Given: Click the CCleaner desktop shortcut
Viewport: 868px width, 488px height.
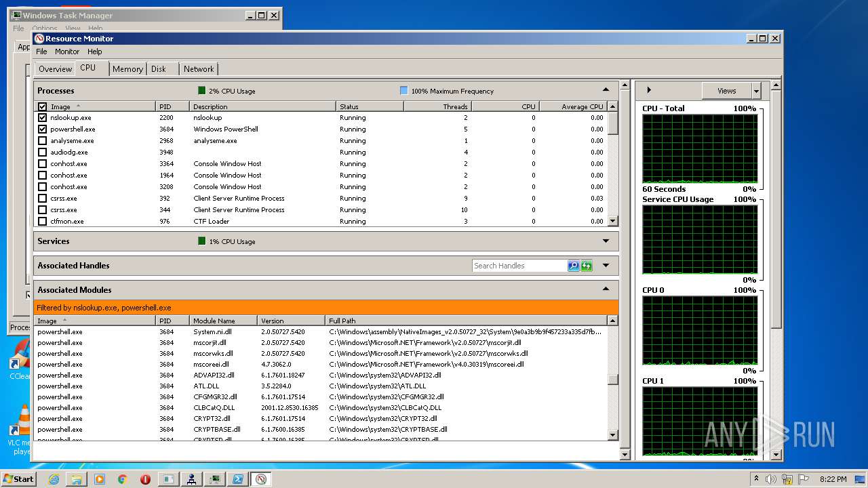Looking at the screenshot, I should tap(20, 359).
